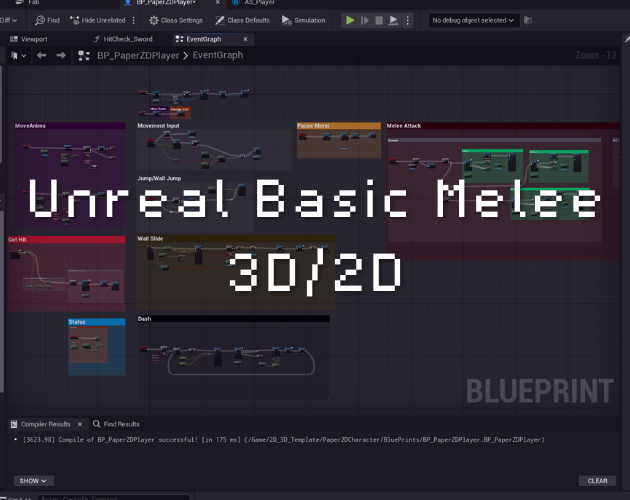
Task: Click BP_PaperZDPlayer breadcrumb
Action: [138, 55]
